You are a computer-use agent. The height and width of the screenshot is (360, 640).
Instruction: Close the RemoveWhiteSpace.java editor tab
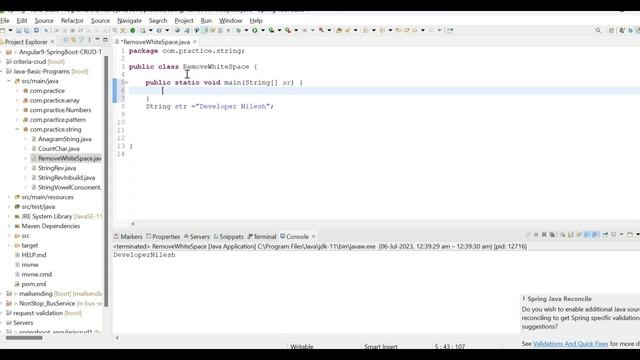195,42
